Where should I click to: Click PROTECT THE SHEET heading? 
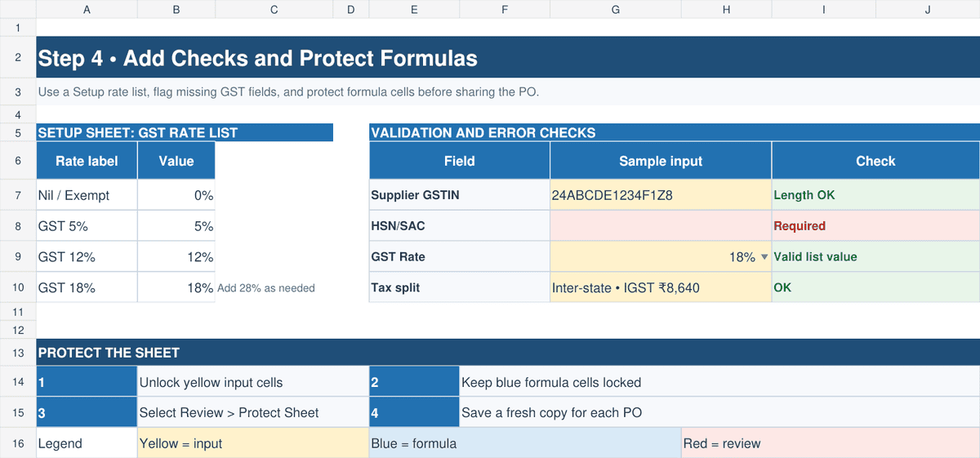click(508, 353)
